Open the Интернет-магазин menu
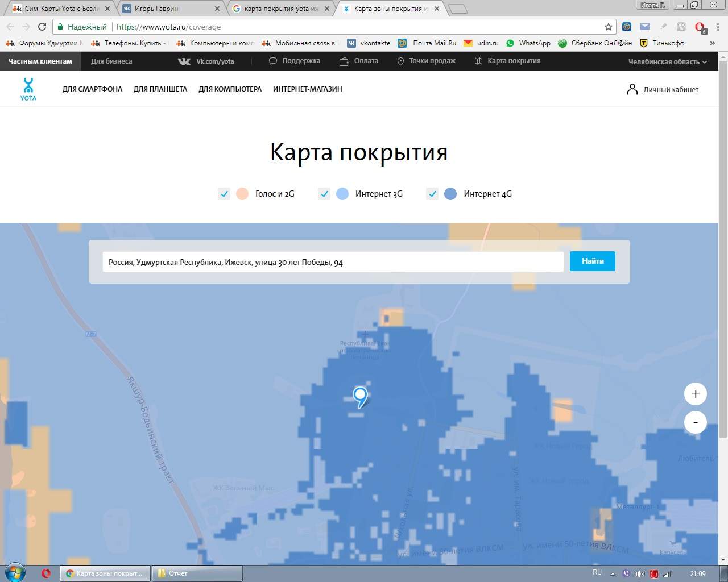This screenshot has height=582, width=728. pyautogui.click(x=307, y=89)
